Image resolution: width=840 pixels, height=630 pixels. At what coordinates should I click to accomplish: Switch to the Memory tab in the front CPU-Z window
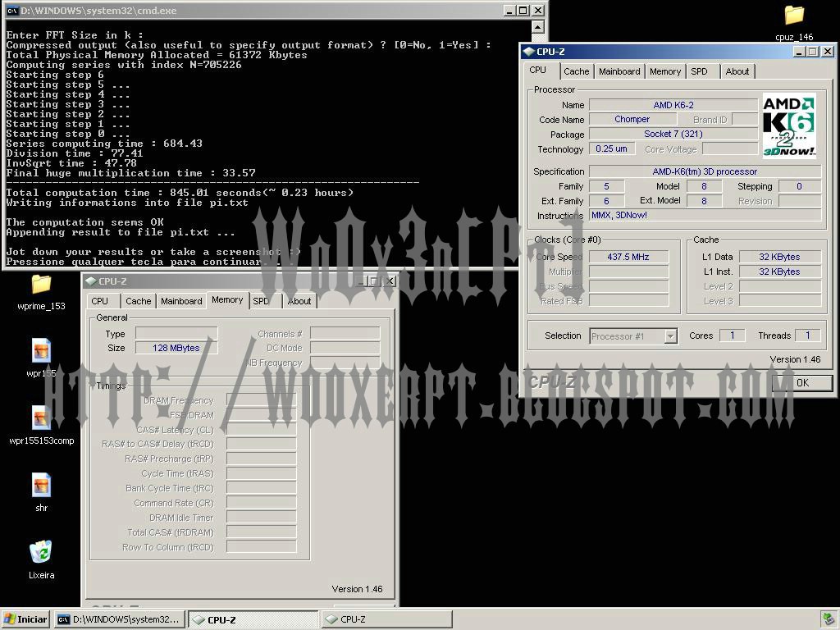point(664,71)
